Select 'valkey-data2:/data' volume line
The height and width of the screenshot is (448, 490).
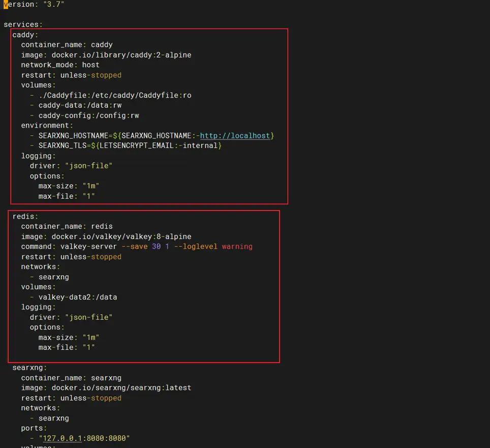point(73,297)
